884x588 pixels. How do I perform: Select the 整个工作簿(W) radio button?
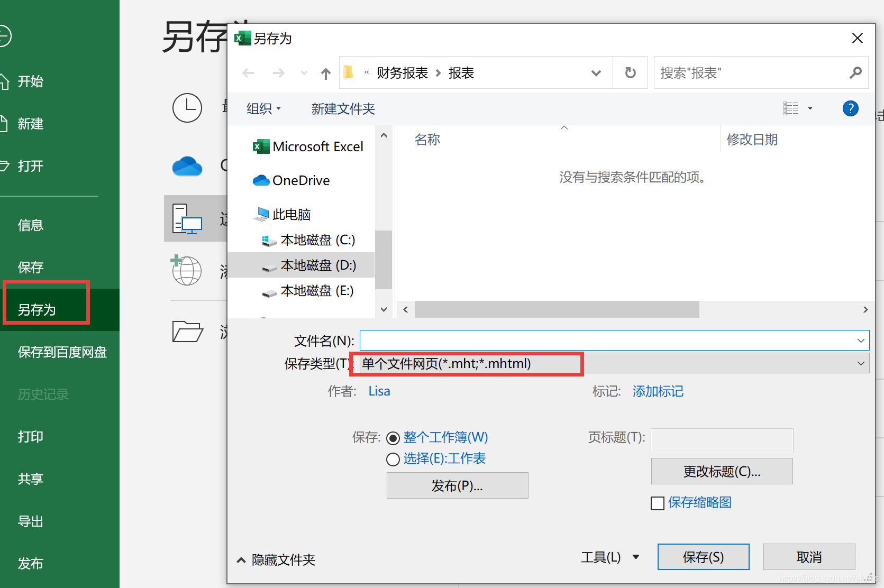point(393,438)
